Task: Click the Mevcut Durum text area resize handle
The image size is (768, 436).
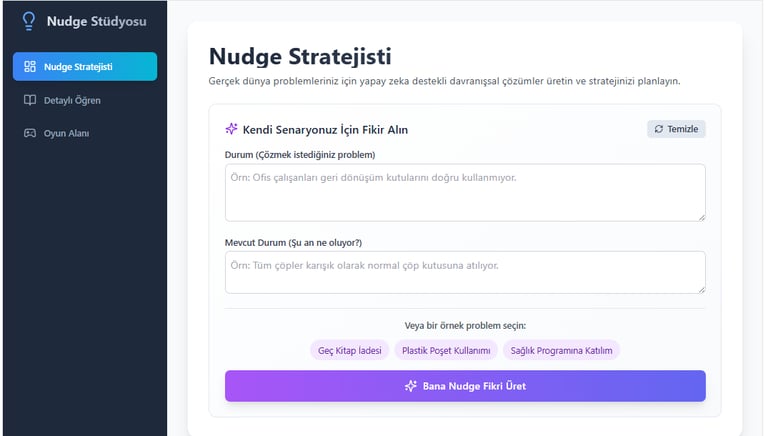Action: click(702, 290)
